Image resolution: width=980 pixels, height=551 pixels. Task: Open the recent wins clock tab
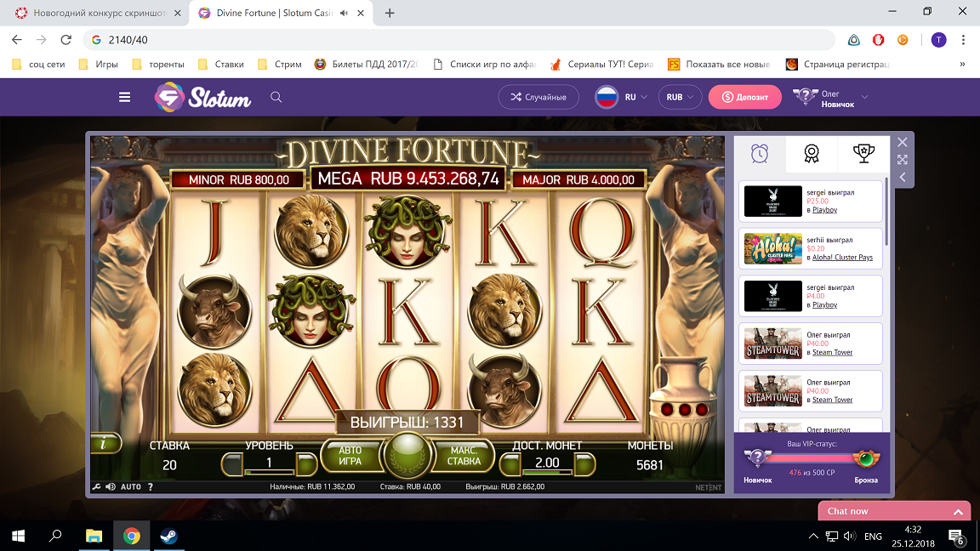coord(760,154)
